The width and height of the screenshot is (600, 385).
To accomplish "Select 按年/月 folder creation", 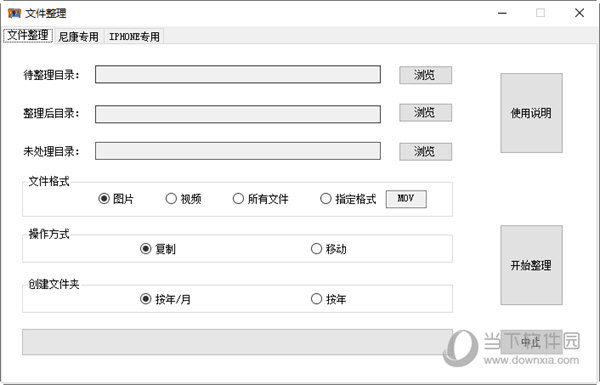I will point(165,299).
